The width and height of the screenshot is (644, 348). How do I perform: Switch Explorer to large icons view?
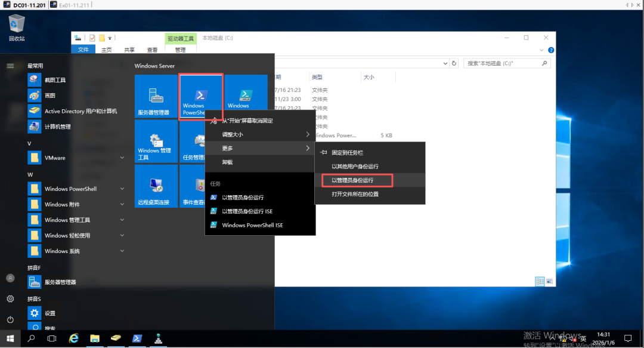549,281
